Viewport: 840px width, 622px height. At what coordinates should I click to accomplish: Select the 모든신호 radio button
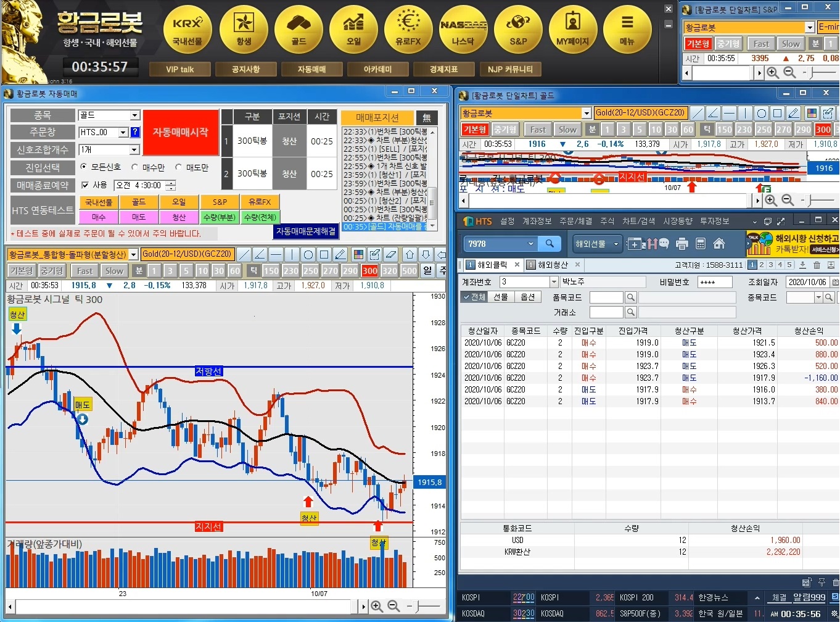(84, 167)
